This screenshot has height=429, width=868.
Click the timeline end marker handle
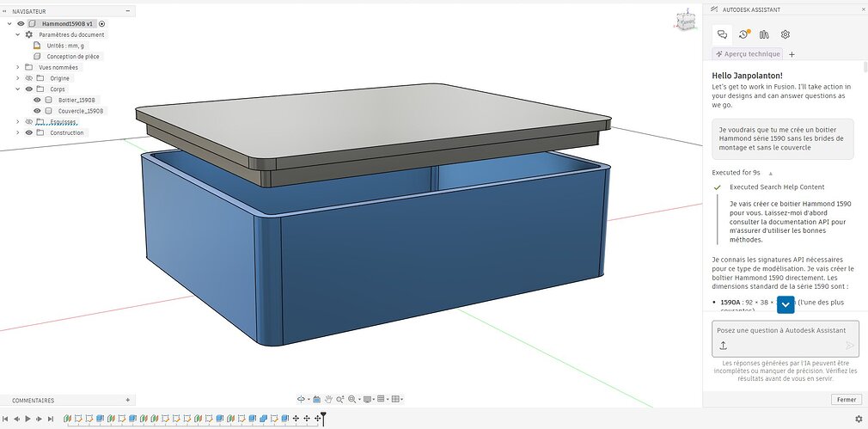pos(324,417)
